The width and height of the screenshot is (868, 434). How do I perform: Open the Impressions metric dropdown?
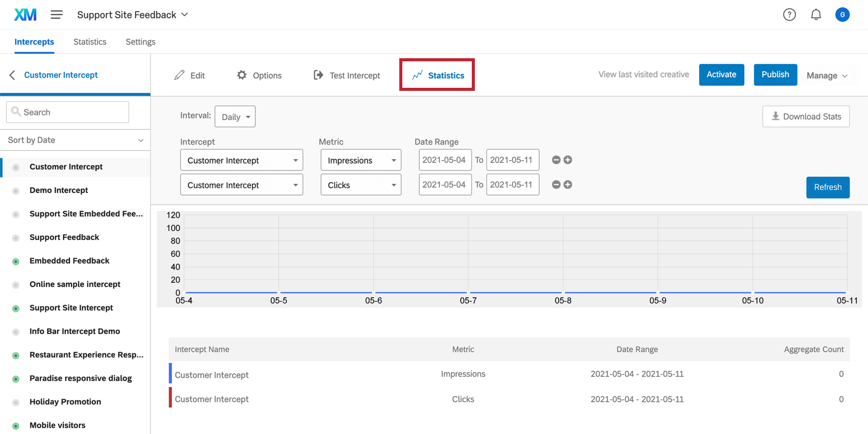361,160
